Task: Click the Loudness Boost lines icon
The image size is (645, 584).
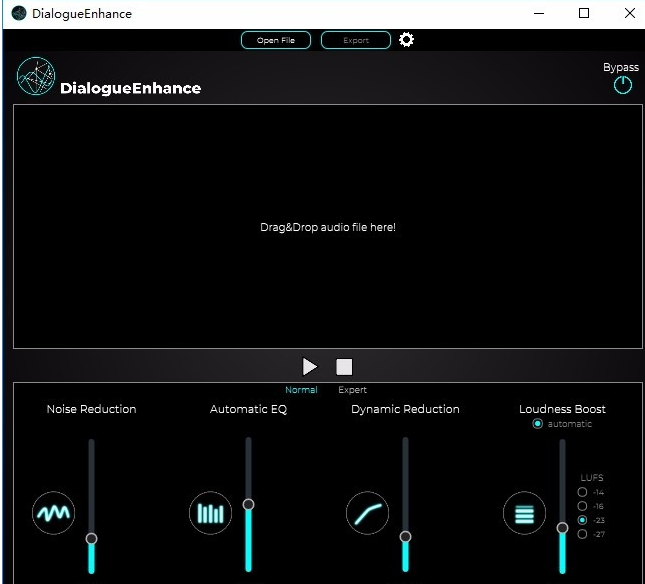Action: click(524, 514)
